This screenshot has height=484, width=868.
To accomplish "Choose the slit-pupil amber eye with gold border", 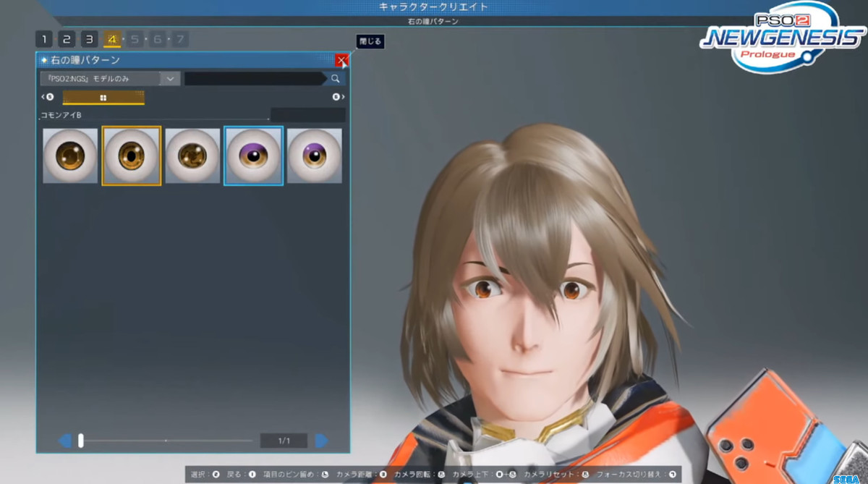I will [x=131, y=156].
